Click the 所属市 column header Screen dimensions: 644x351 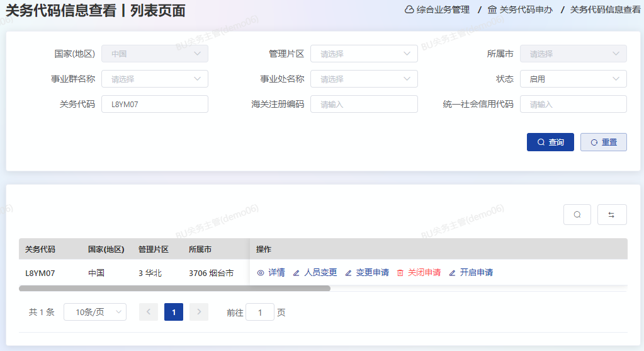tap(200, 250)
